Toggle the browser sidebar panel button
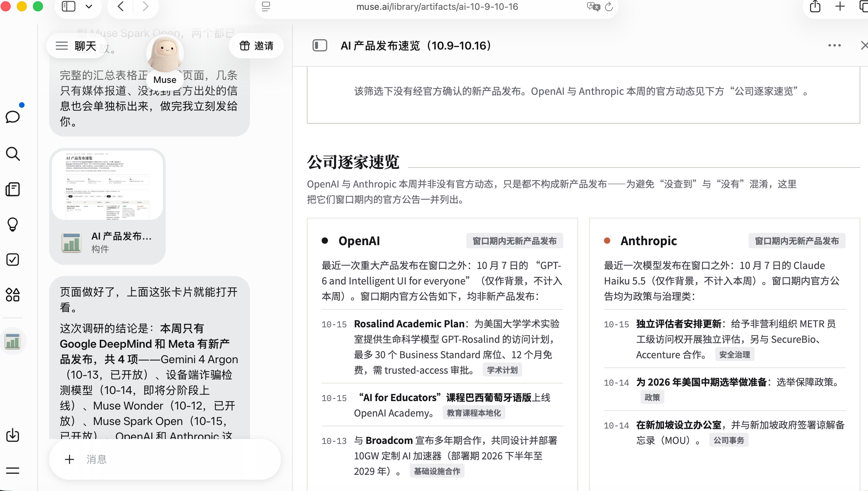Image resolution: width=868 pixels, height=491 pixels. pyautogui.click(x=68, y=7)
